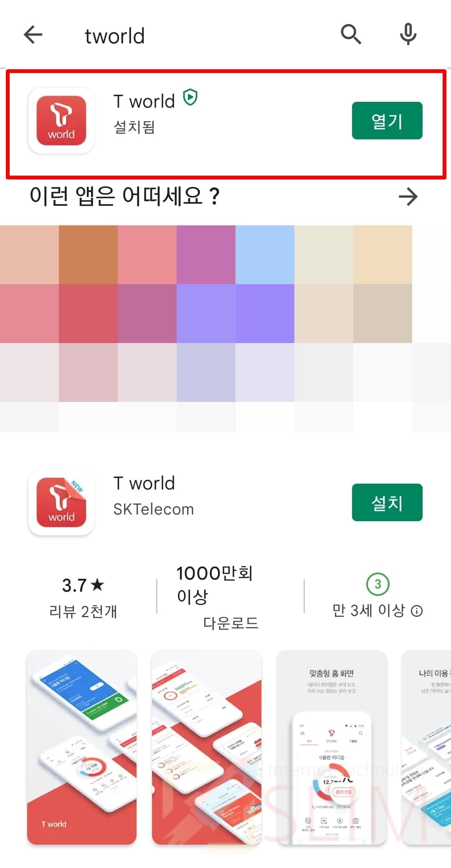451x868 pixels.
Task: Tap the SKTelecom developer name
Action: click(x=154, y=509)
